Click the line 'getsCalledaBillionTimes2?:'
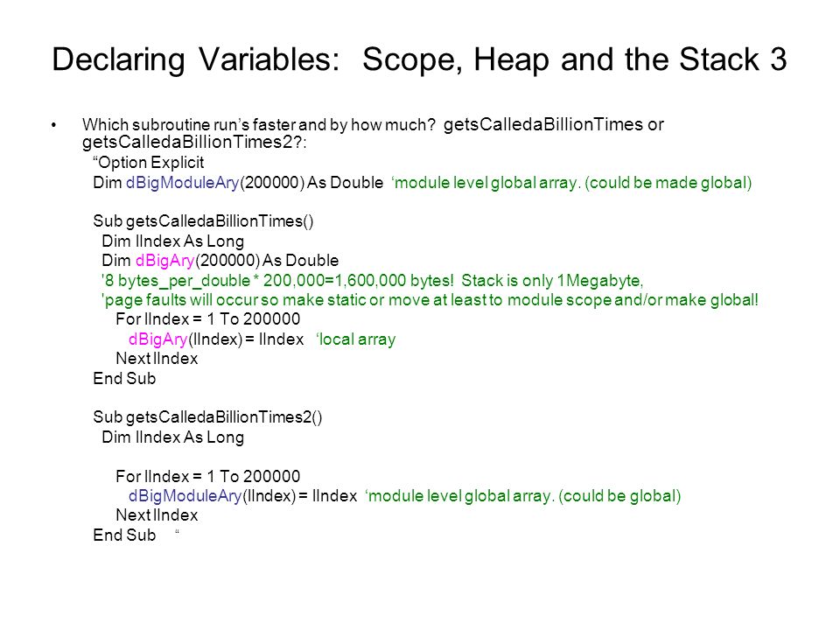The height and width of the screenshot is (630, 840). pyautogui.click(x=194, y=142)
